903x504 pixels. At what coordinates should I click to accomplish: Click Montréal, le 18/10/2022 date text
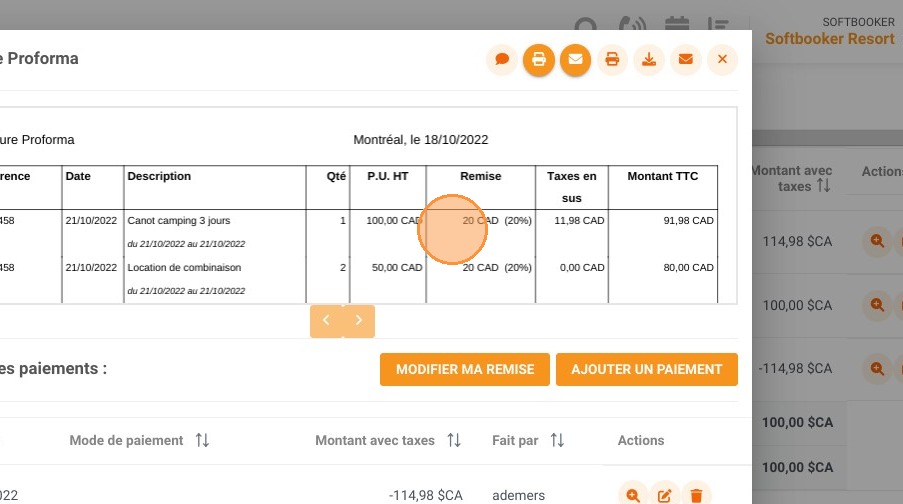420,140
